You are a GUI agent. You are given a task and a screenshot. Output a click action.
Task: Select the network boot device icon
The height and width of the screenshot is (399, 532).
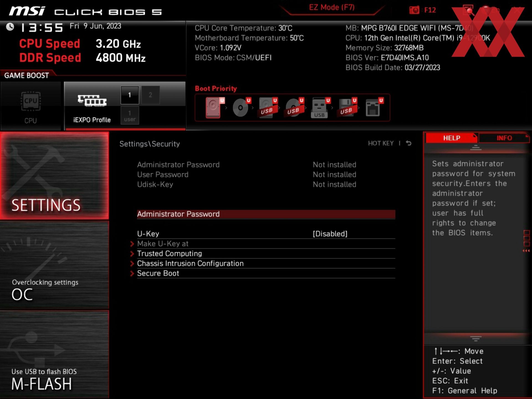point(373,108)
